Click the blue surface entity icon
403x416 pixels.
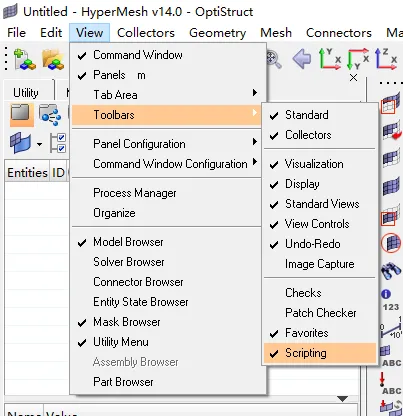coord(21,142)
